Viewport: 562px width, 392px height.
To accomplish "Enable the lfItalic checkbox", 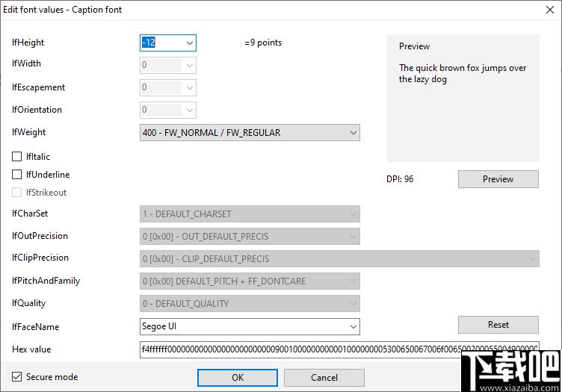I will pos(17,157).
